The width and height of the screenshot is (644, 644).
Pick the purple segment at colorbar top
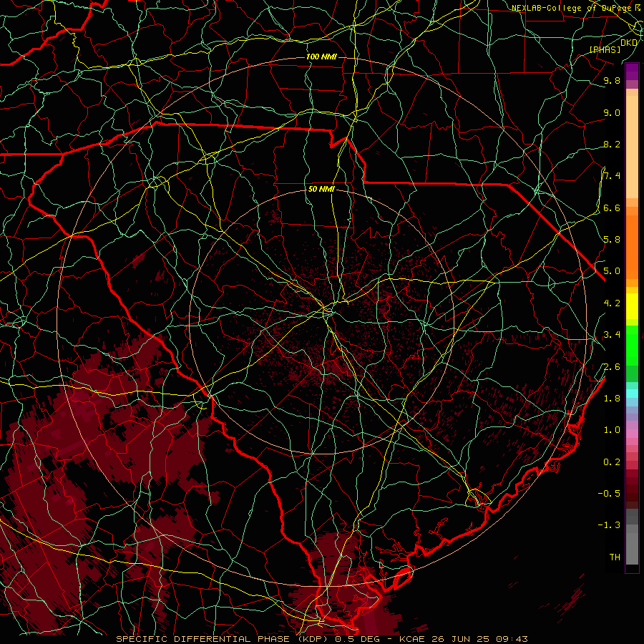[632, 72]
